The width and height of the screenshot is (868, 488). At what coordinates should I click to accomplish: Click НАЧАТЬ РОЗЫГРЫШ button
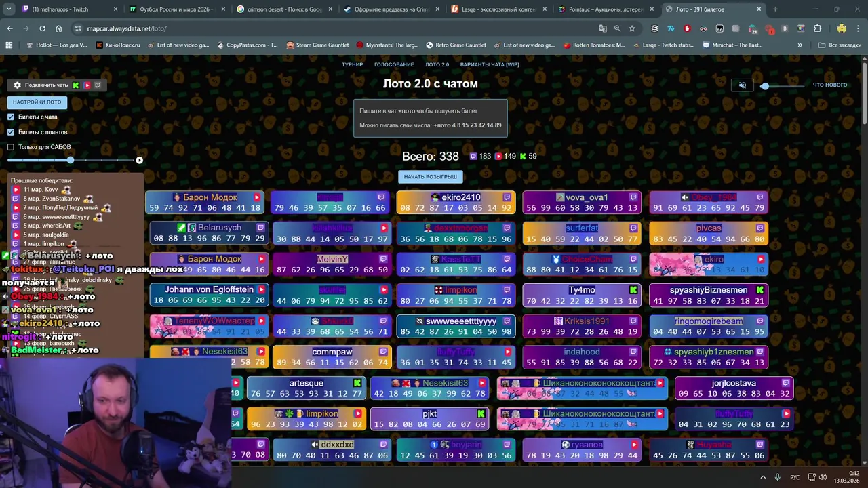coord(430,177)
